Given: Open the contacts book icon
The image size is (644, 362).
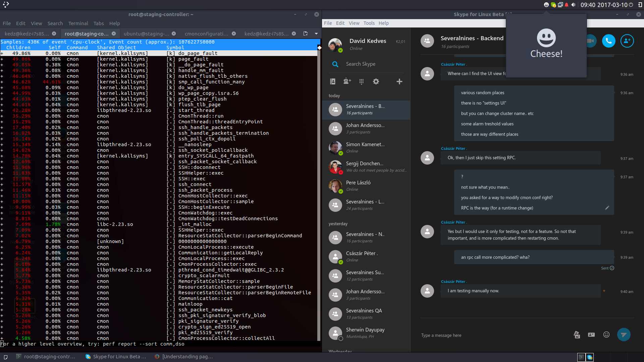Looking at the screenshot, I should coord(333,81).
